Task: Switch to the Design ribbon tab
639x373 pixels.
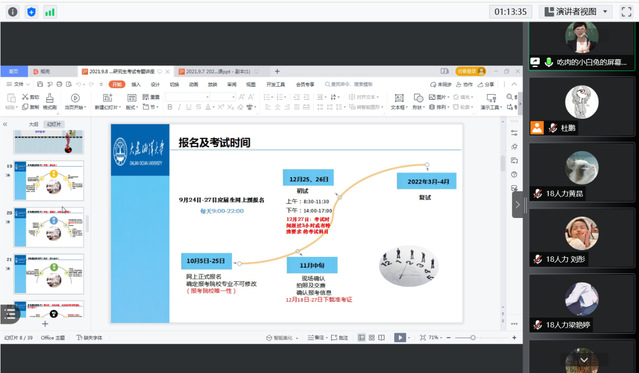Action: click(155, 84)
